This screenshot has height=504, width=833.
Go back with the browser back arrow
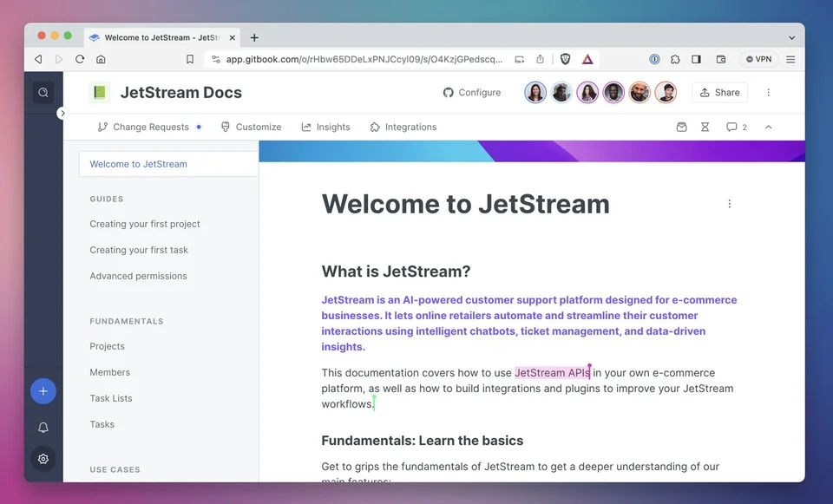38,59
